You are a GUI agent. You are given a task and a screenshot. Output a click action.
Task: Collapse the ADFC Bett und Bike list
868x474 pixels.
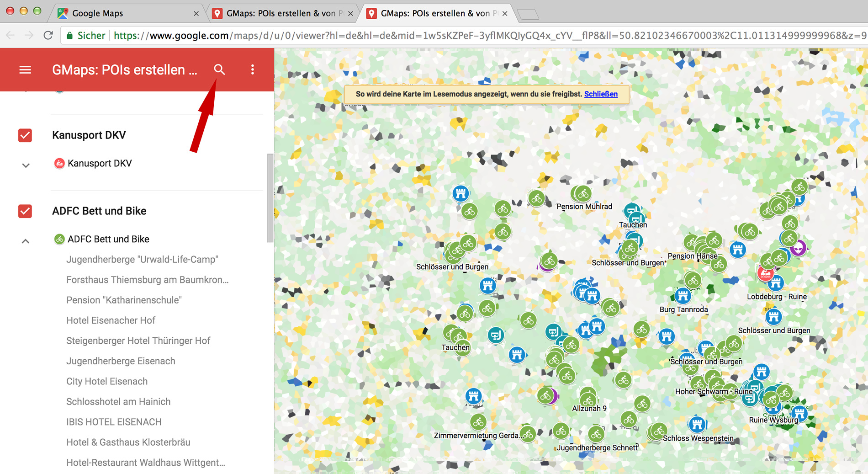(x=26, y=241)
